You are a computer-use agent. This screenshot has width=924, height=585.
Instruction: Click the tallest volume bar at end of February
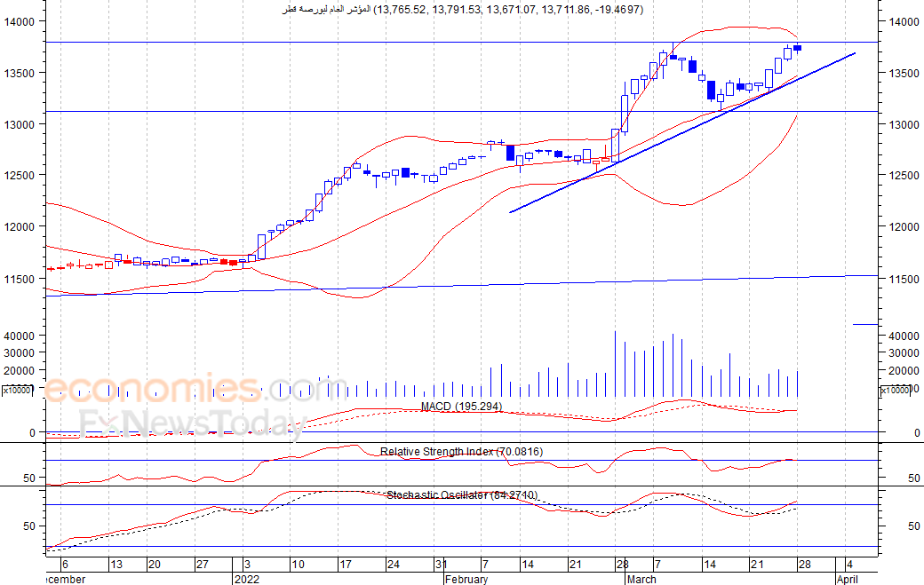615,364
